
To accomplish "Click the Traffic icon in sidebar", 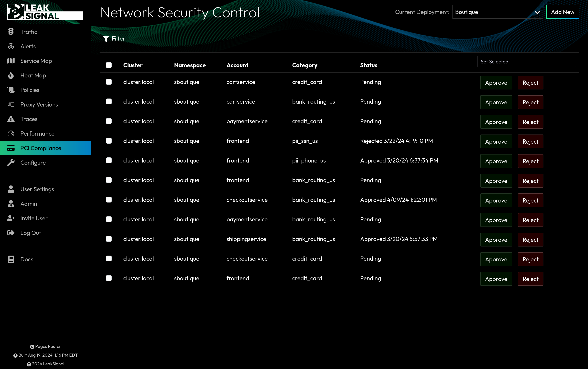I will (x=11, y=31).
